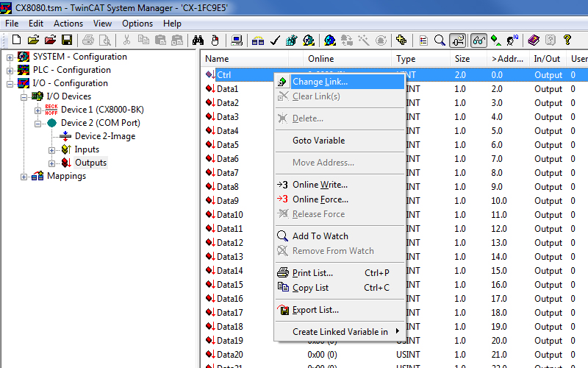Click the red open-folder toolbar icon
The height and width of the screenshot is (368, 588).
(x=50, y=40)
